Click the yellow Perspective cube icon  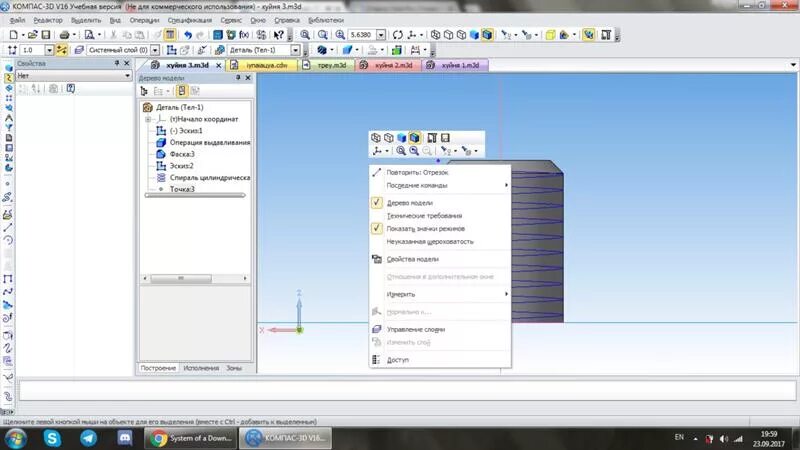[x=550, y=35]
